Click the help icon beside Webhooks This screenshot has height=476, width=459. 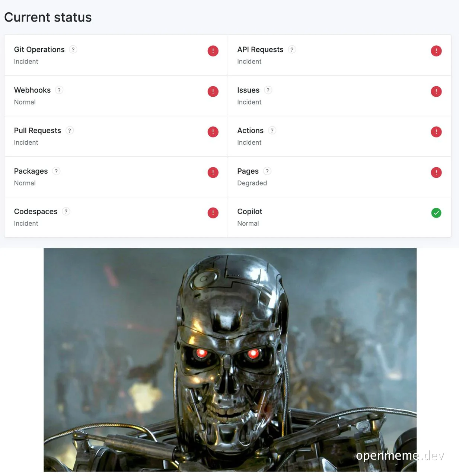tap(59, 90)
